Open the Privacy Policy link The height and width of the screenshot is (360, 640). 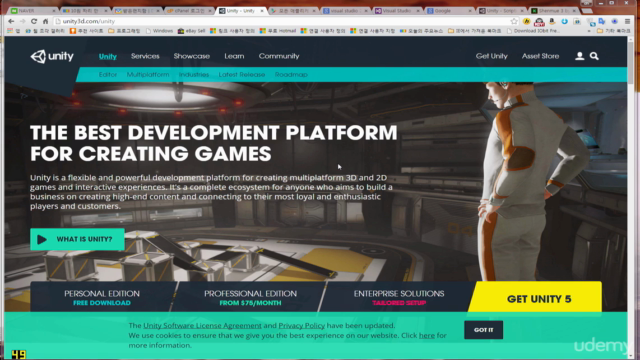(302, 326)
